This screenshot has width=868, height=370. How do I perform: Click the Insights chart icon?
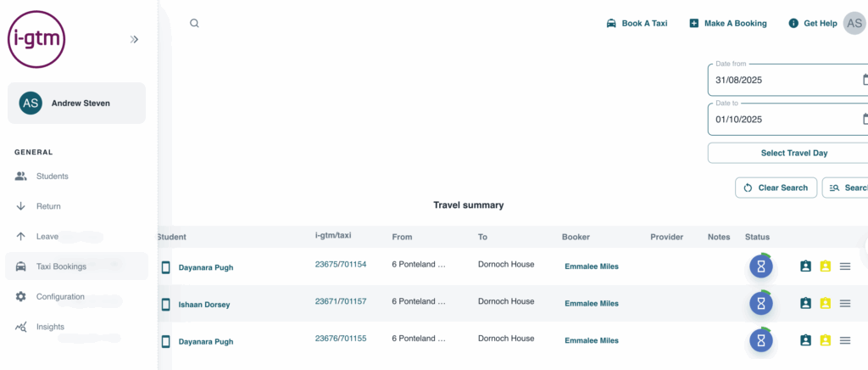pos(21,327)
